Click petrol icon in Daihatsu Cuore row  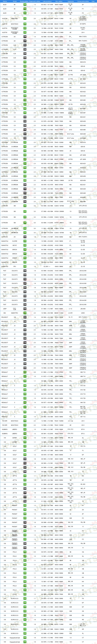25,241
